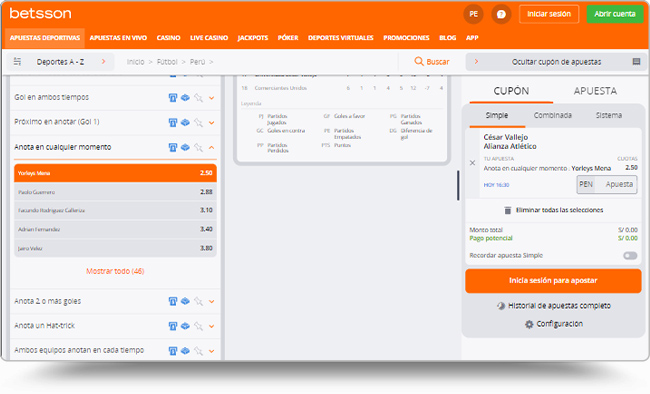The height and width of the screenshot is (394, 650).
Task: Switch to CUPÓN tab
Action: 511,91
